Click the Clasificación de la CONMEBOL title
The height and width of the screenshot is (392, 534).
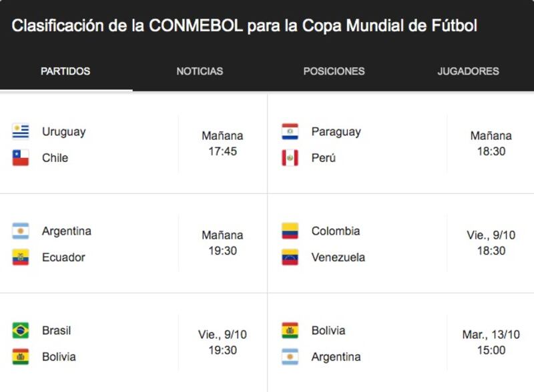click(244, 26)
